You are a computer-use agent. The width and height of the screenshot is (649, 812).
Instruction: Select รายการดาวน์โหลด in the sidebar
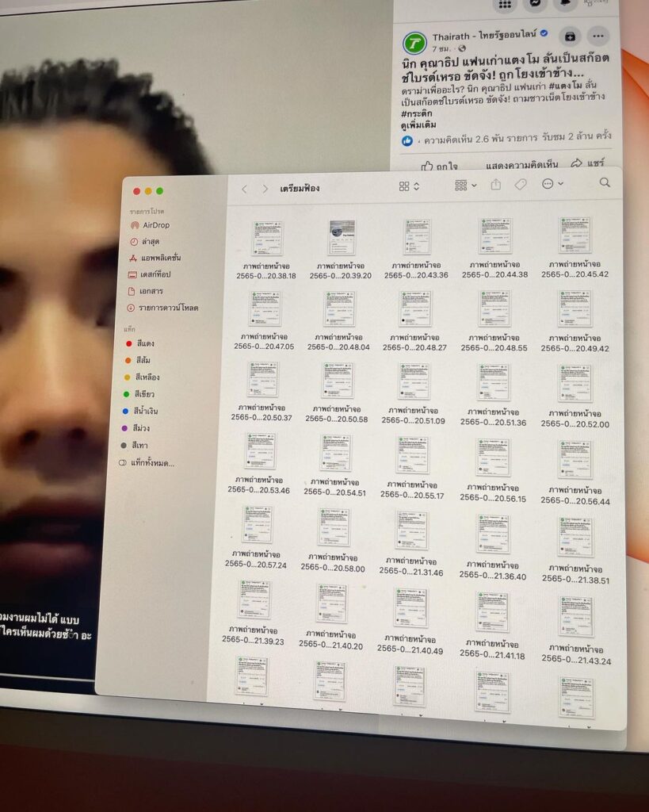(167, 308)
